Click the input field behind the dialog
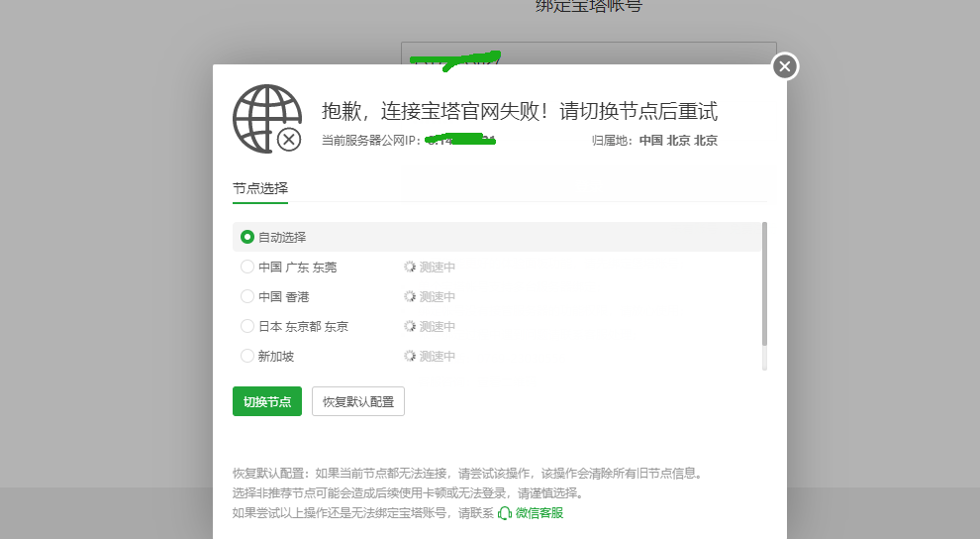The width and height of the screenshot is (980, 539). point(589,54)
